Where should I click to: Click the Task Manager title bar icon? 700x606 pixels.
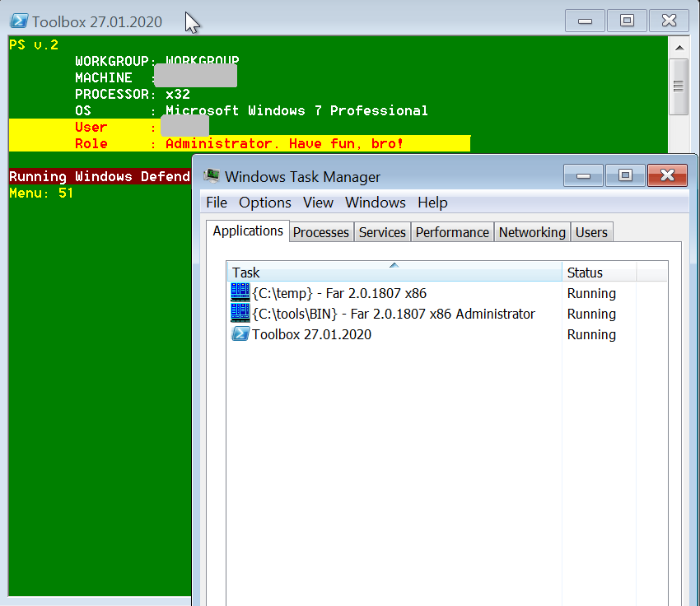[x=212, y=175]
